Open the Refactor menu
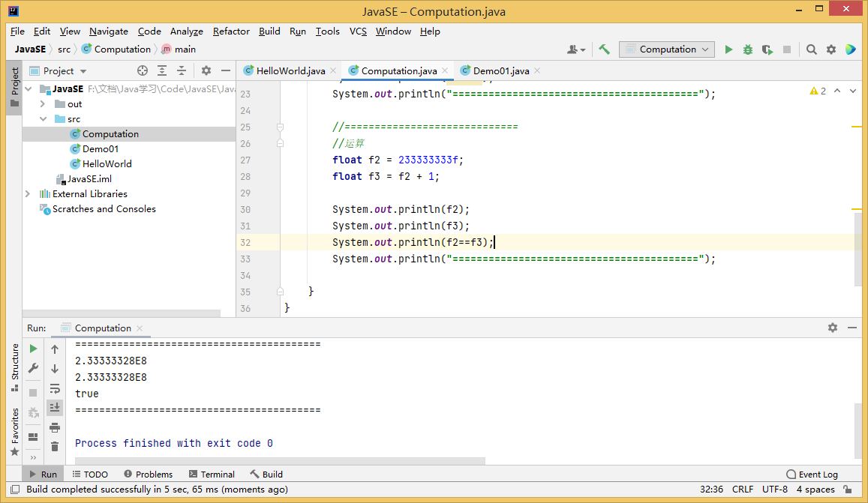 (x=231, y=31)
